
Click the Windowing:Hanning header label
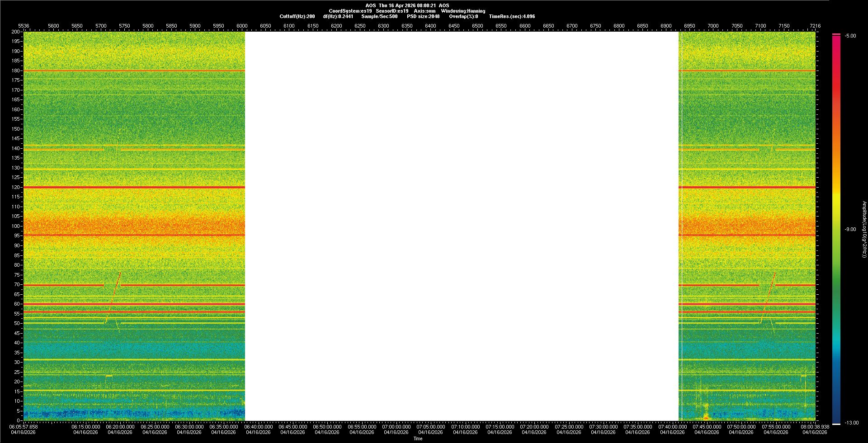pyautogui.click(x=463, y=11)
